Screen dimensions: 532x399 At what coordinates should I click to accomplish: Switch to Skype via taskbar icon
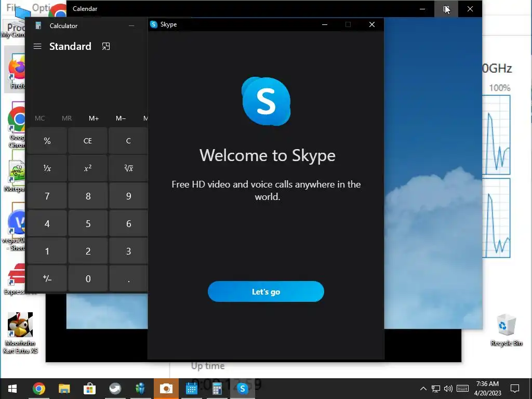point(242,389)
